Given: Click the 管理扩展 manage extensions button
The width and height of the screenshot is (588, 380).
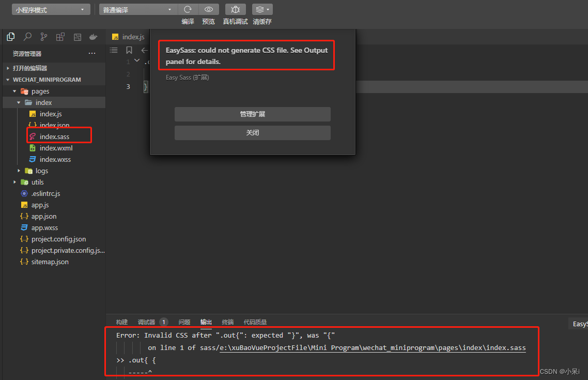Looking at the screenshot, I should pos(252,114).
